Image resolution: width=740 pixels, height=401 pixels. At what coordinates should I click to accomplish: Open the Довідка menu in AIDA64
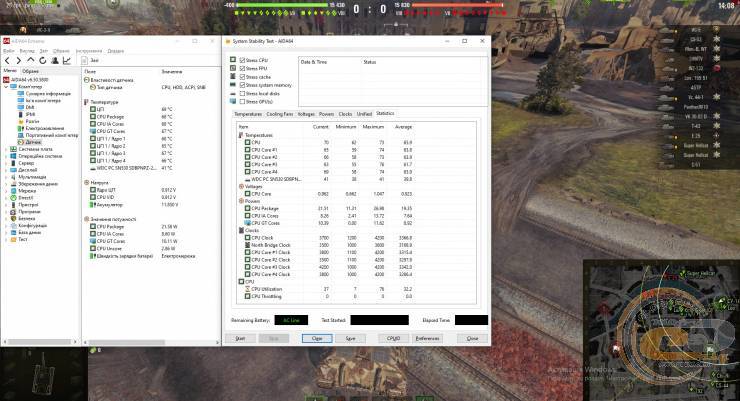click(116, 51)
